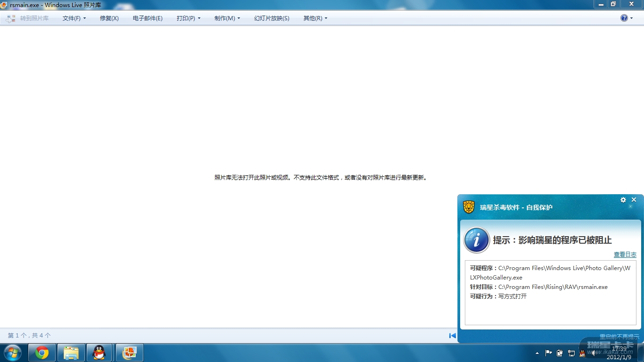Viewport: 644px width, 362px height.
Task: Start the slideshow with 幻灯片放映(S)
Action: click(x=272, y=18)
